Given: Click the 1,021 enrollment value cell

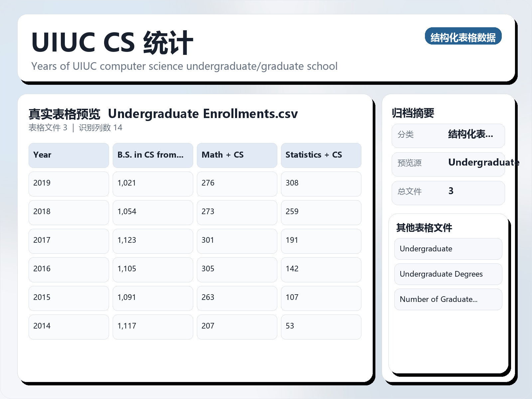Looking at the screenshot, I should click(153, 184).
